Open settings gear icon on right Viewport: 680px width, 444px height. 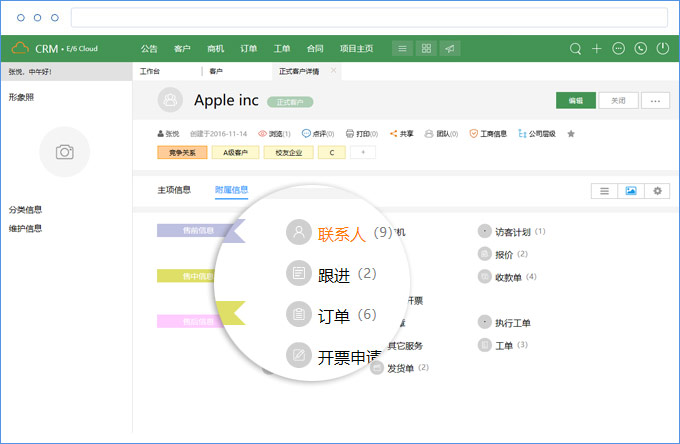click(657, 190)
